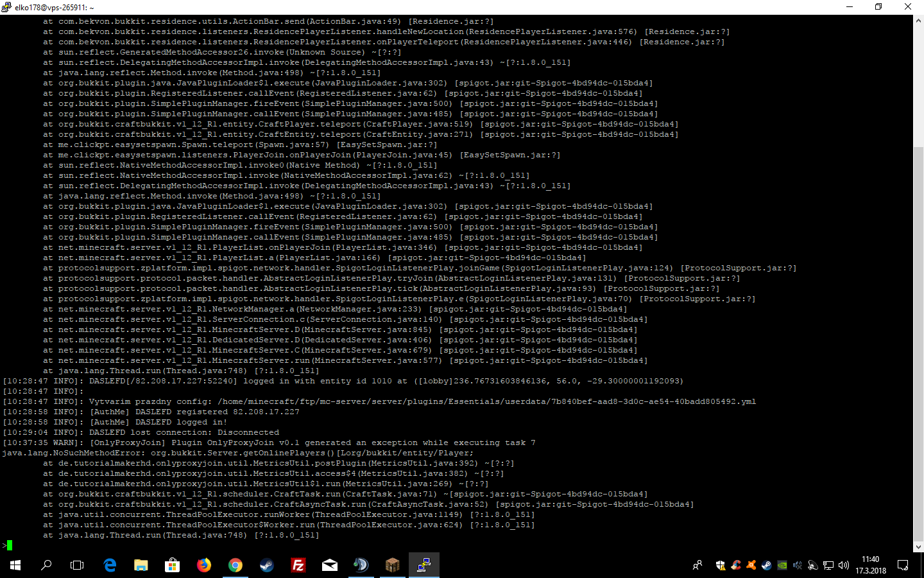The width and height of the screenshot is (924, 578).
Task: Open Task View from the taskbar
Action: pyautogui.click(x=77, y=565)
